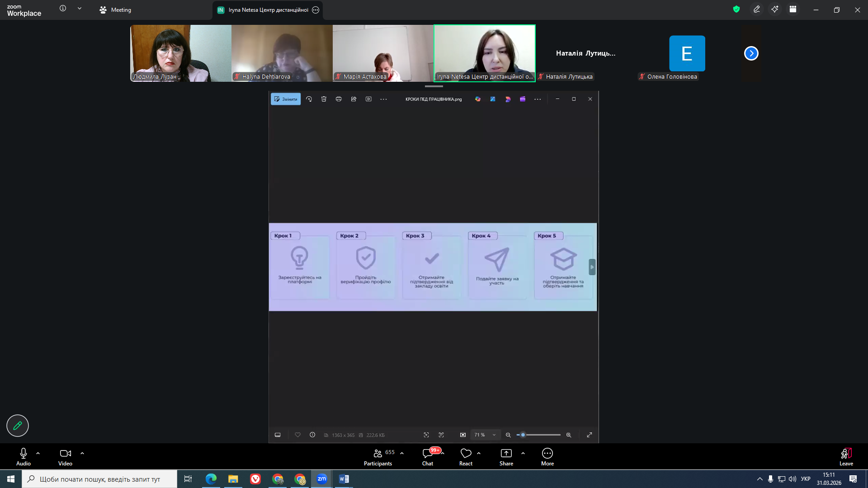868x488 pixels.
Task: Open Word from Windows taskbar
Action: [x=344, y=479]
